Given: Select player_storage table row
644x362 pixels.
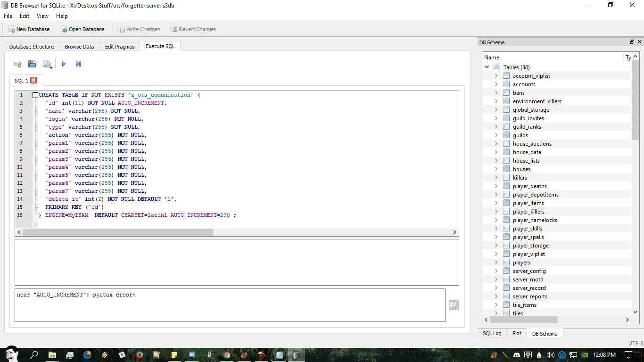Looking at the screenshot, I should click(x=557, y=246).
